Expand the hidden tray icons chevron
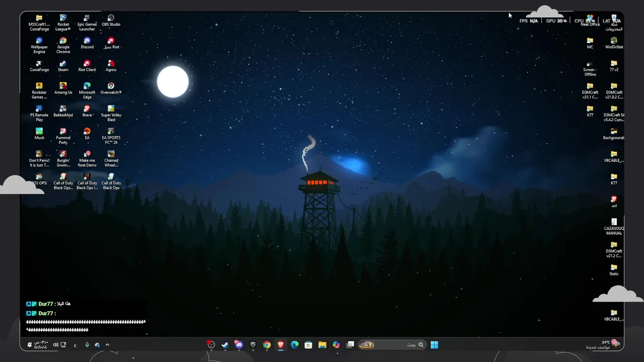Viewport: 644px width, 362px height. pos(107,344)
